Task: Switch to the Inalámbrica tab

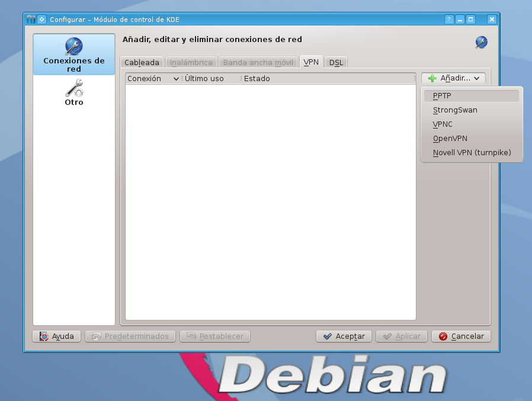Action: tap(191, 62)
